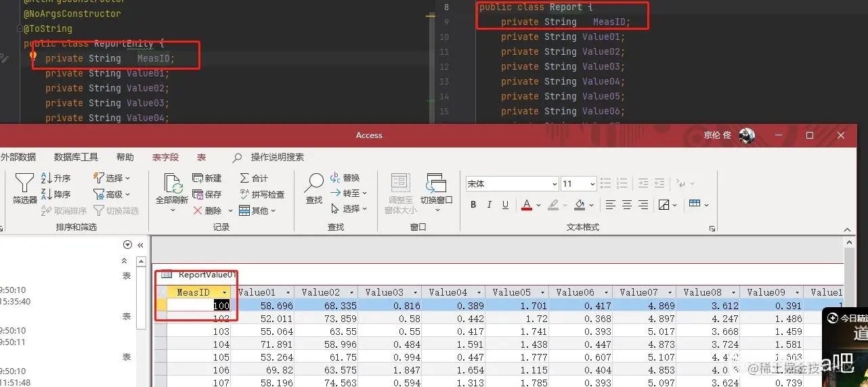Collapse navigation pane with double chevron

140,245
